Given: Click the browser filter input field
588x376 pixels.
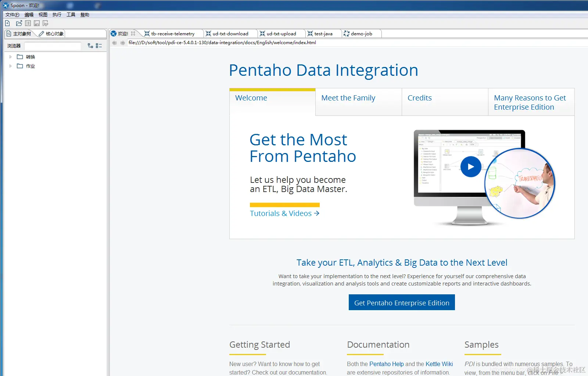Looking at the screenshot, I should pos(53,46).
